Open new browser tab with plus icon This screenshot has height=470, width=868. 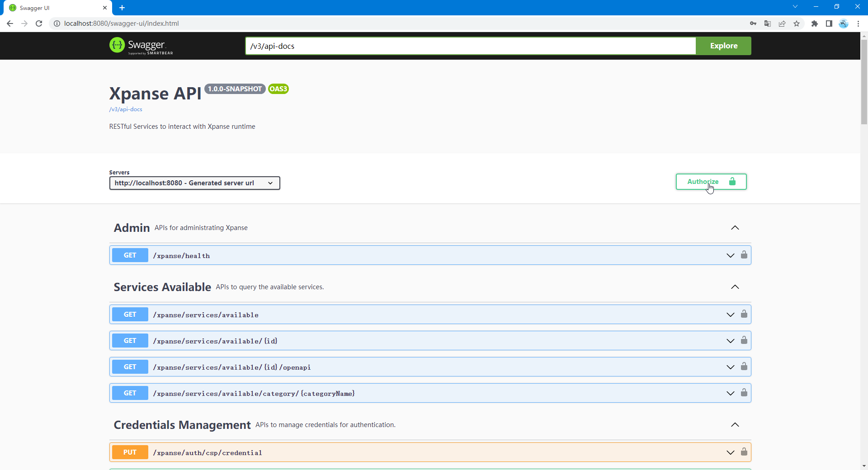[x=122, y=8]
